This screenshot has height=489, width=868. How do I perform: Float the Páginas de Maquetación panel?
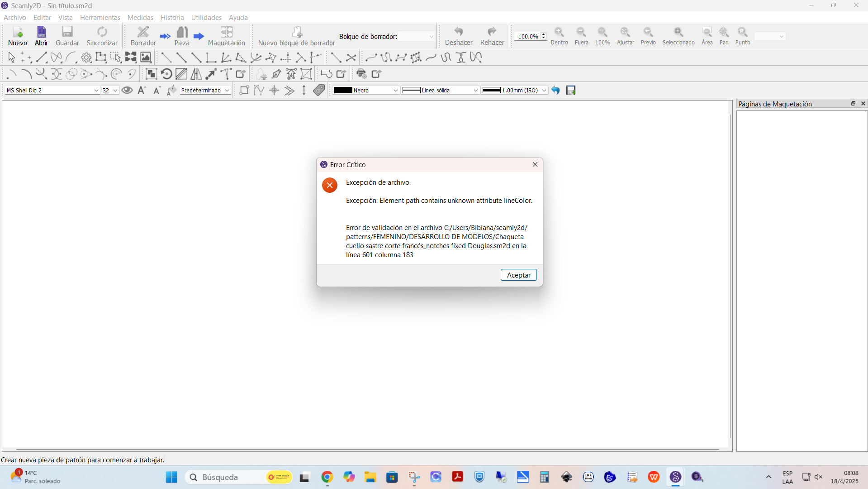tap(853, 104)
